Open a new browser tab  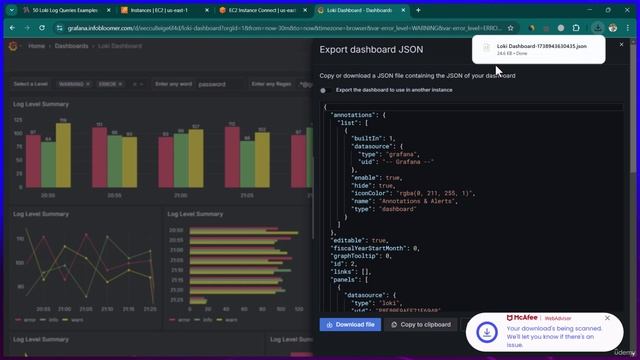[x=418, y=10]
